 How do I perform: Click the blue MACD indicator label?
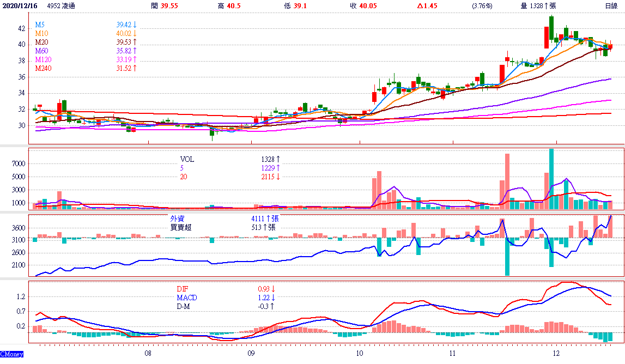187,298
